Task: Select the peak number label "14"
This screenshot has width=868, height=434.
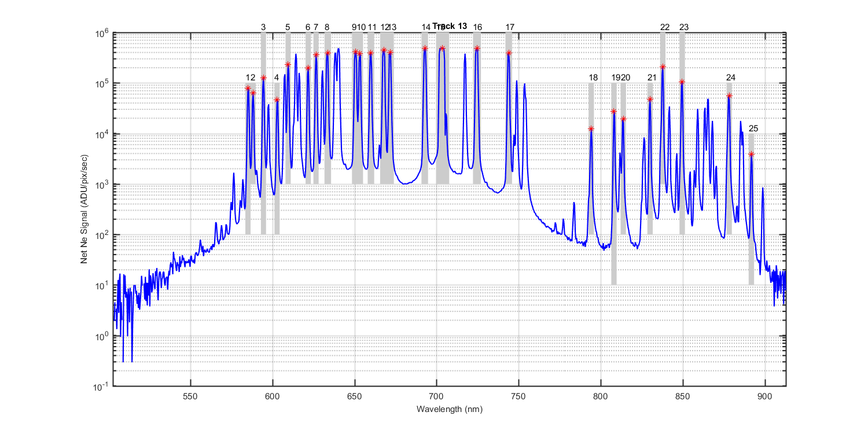Action: point(426,27)
